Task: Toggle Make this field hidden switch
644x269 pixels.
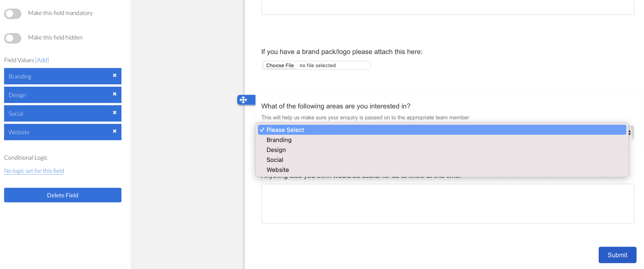Action: click(x=13, y=38)
